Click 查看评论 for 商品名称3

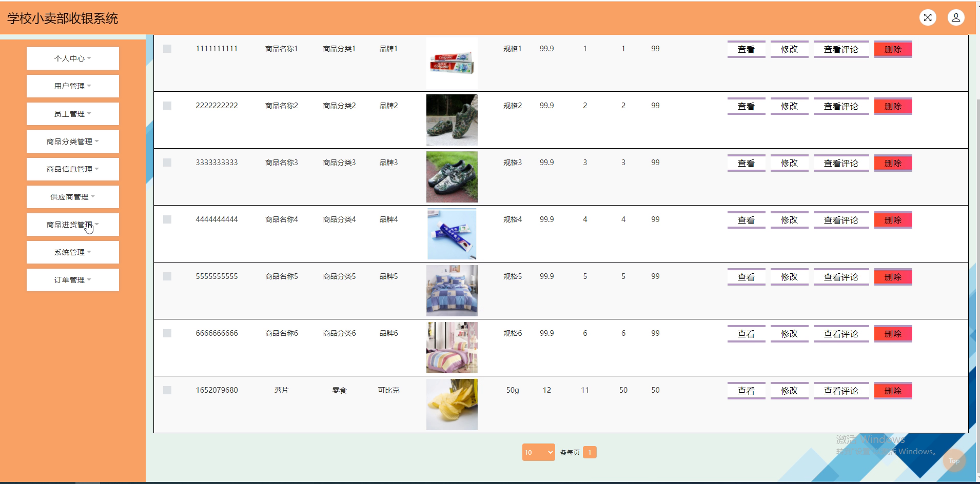(x=841, y=163)
